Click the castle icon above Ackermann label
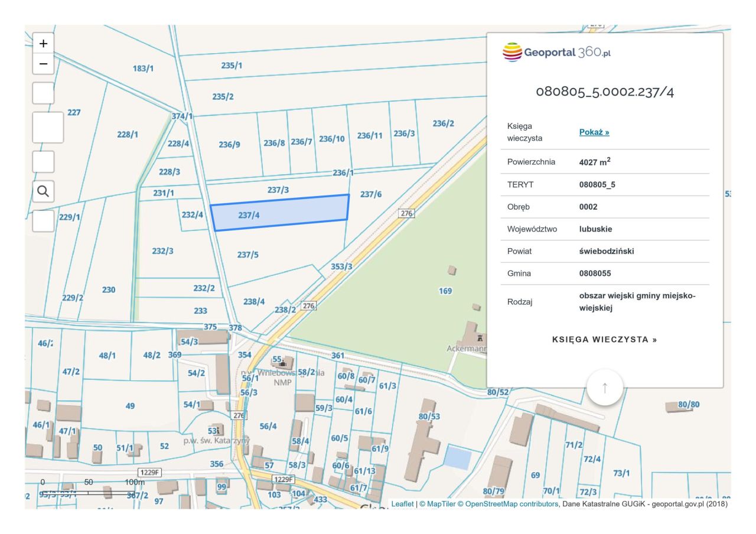Viewport: 756px width, 534px height. click(x=481, y=338)
